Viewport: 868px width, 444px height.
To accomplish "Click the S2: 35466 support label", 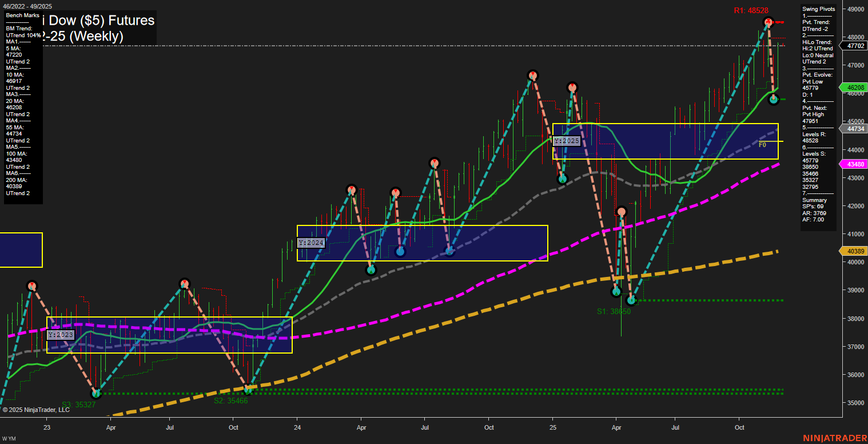I will [231, 401].
